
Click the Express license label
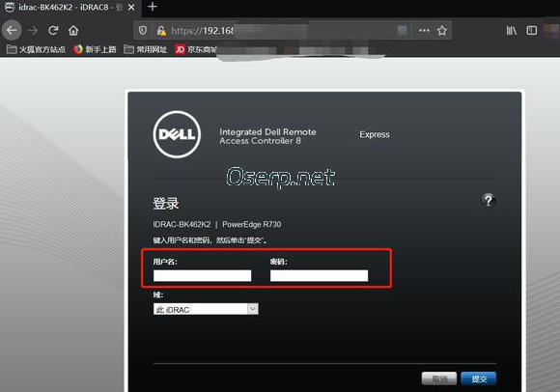click(x=375, y=134)
